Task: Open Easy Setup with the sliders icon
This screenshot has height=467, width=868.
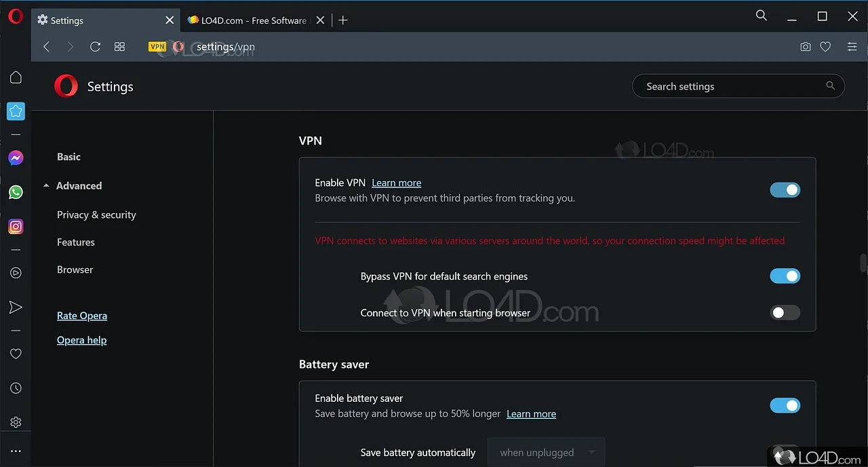Action: point(852,46)
